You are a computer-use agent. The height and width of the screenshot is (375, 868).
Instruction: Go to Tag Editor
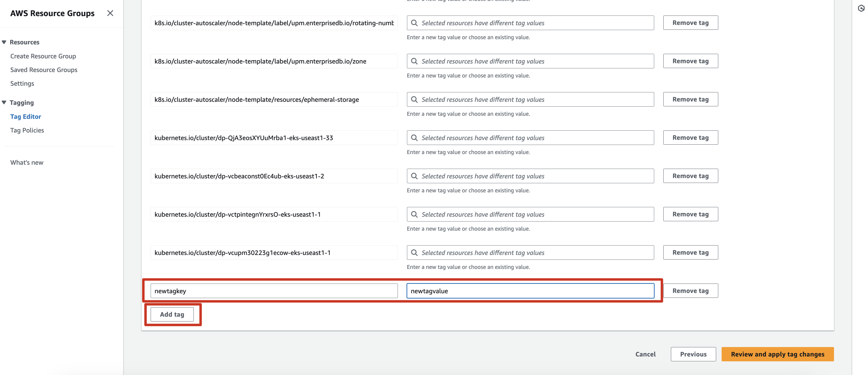(26, 116)
